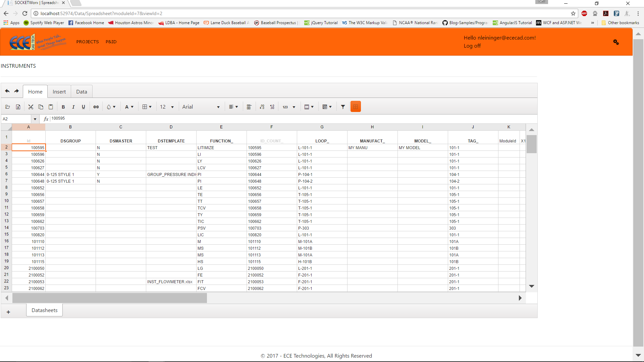This screenshot has height=362, width=644.
Task: Click the Text wrap icon
Action: click(249, 107)
